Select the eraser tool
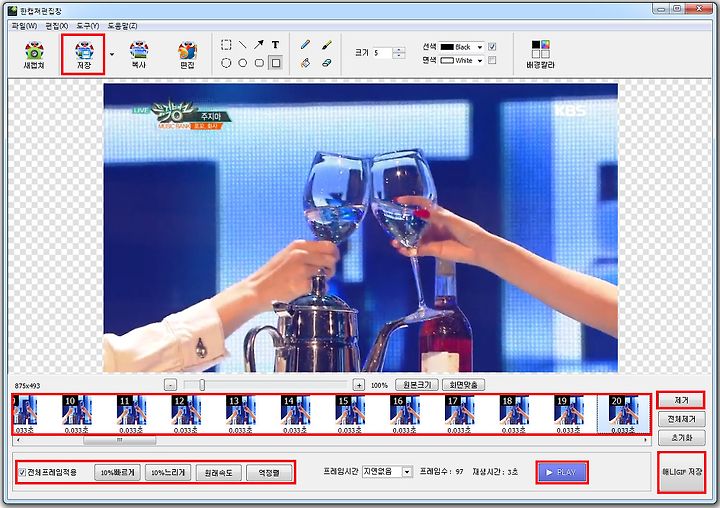The height and width of the screenshot is (508, 720). 326,63
